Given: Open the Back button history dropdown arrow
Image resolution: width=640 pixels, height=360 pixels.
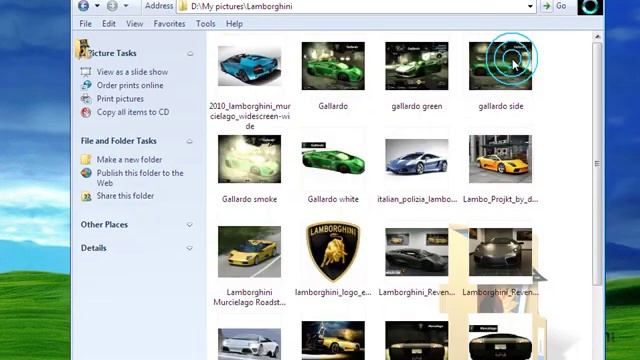Looking at the screenshot, I should pyautogui.click(x=97, y=6).
